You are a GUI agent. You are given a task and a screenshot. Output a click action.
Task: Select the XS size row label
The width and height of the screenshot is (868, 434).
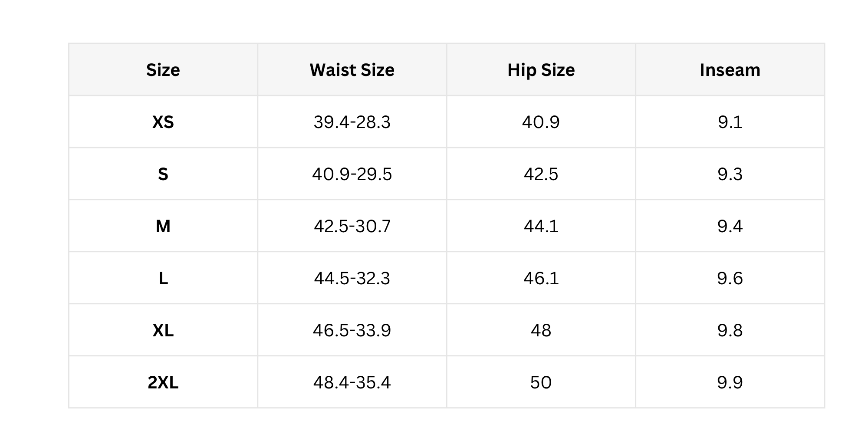tap(163, 122)
